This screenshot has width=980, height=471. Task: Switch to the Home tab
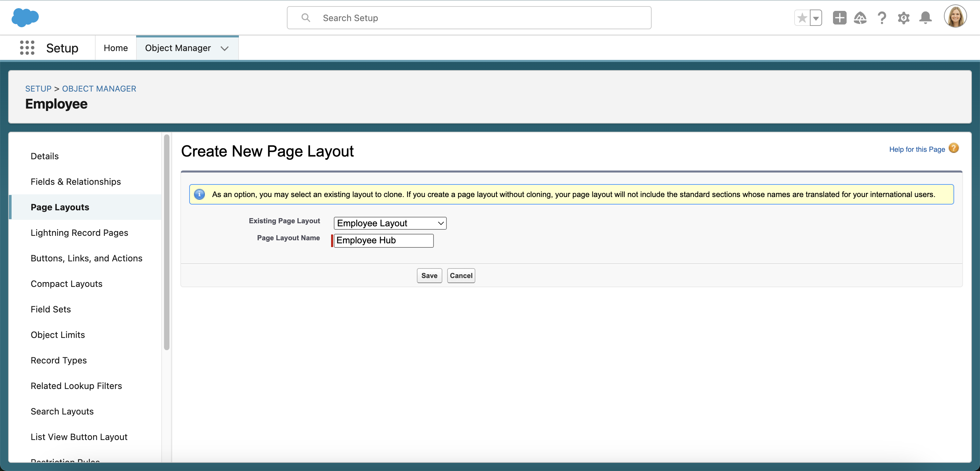(115, 48)
